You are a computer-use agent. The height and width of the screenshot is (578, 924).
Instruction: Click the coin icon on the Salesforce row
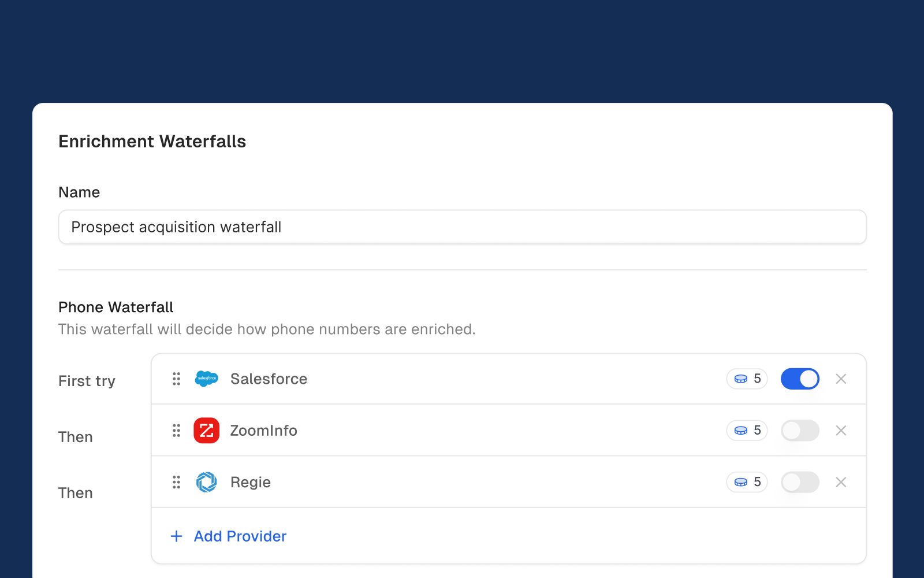[x=740, y=379]
